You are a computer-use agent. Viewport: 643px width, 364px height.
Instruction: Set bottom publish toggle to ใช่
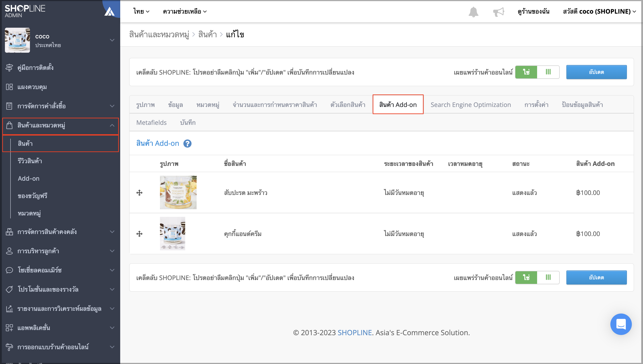click(526, 278)
